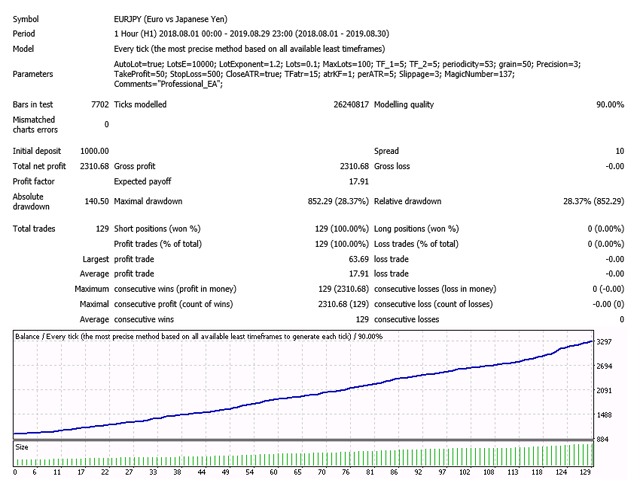Screen dimensions: 640x480
Task: Click the blue balance curve
Action: pos(303,396)
